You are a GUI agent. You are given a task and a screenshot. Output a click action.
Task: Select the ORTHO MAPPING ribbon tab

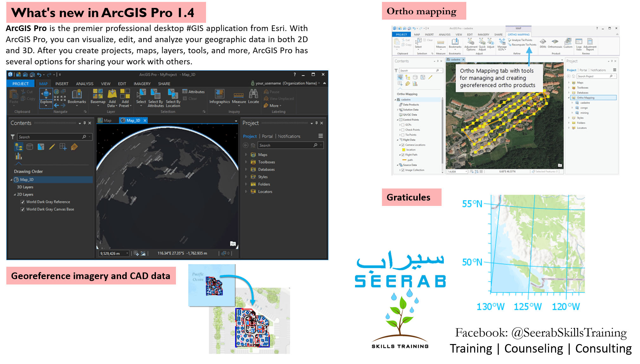click(x=518, y=35)
